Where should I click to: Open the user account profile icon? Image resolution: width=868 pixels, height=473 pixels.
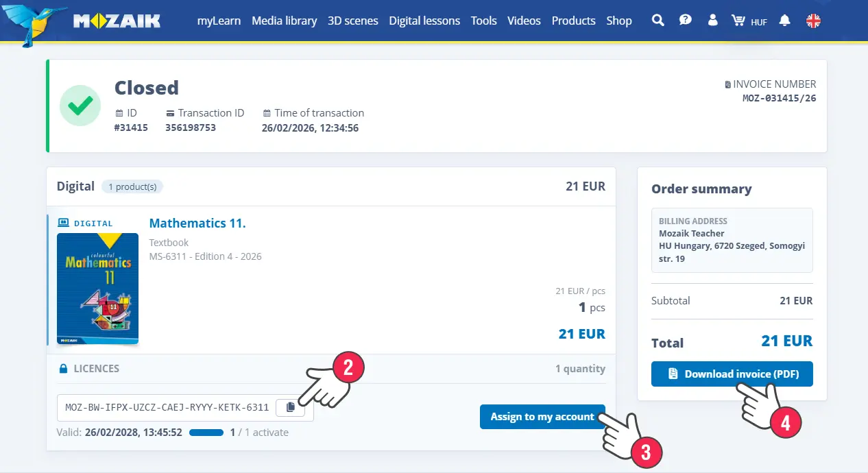712,21
